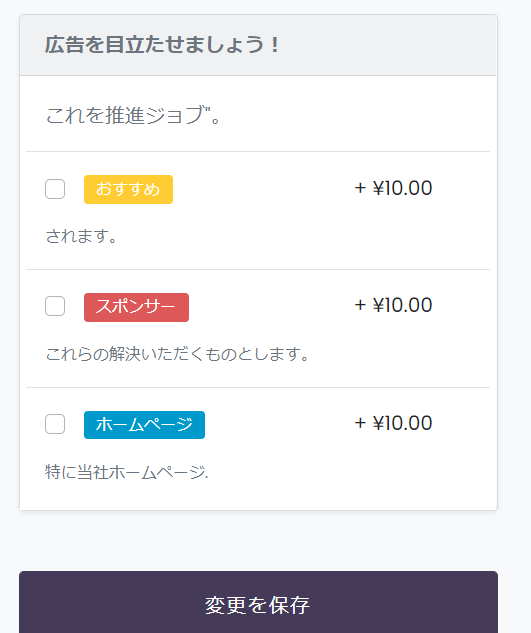Viewport: 531px width, 633px height.
Task: Click the empty space between ホームページ badge and its price
Action: (x=279, y=425)
